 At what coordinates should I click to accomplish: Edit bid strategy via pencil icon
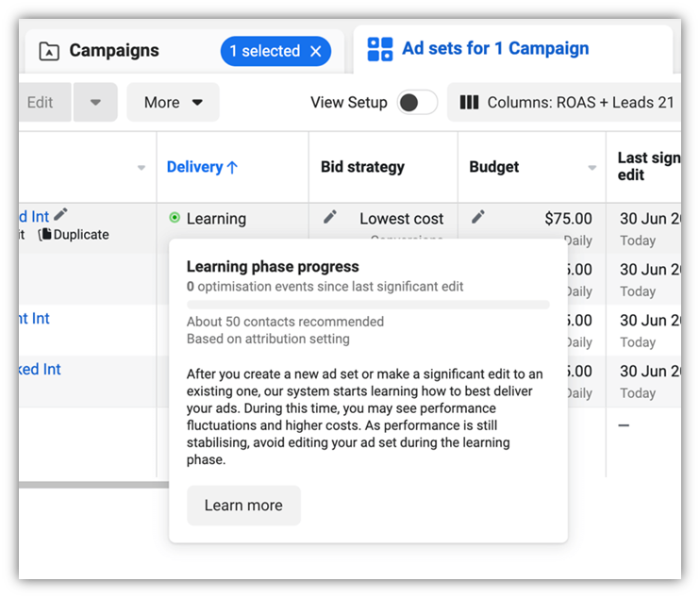330,217
